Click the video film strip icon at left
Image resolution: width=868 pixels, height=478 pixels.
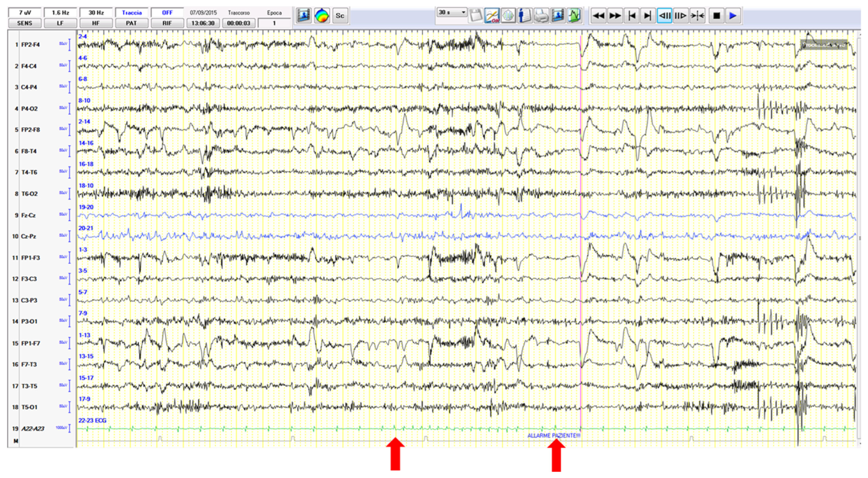coord(303,16)
